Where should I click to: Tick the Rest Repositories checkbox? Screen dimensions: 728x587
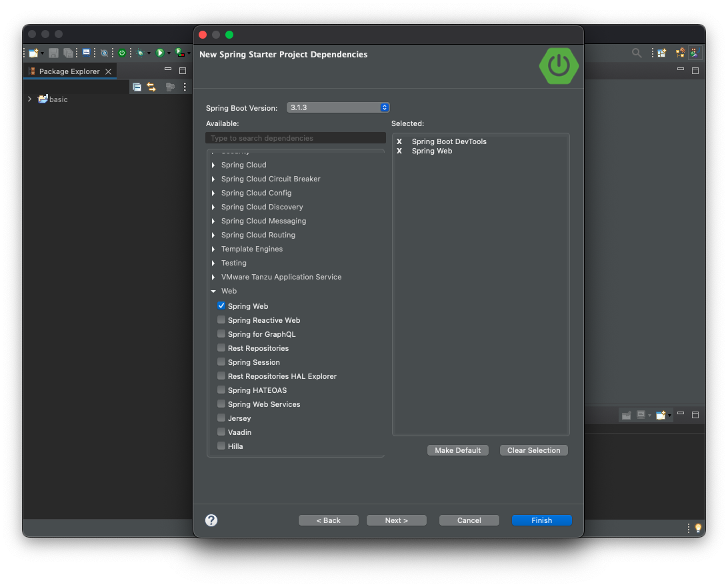click(221, 348)
